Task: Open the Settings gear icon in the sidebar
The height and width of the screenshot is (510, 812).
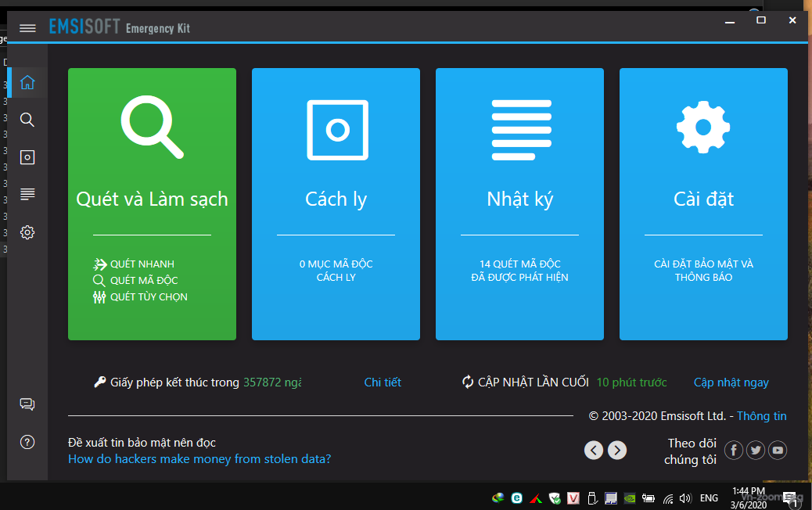Action: 27,232
